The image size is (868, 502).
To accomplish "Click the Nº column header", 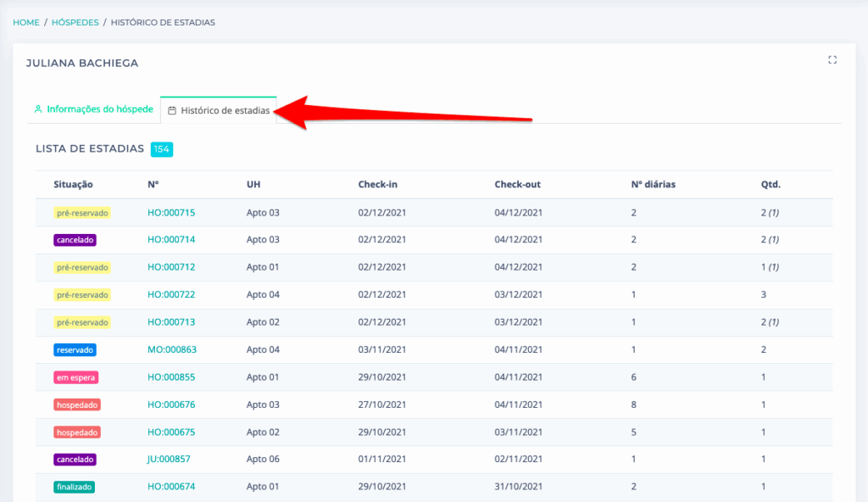I will pos(153,185).
